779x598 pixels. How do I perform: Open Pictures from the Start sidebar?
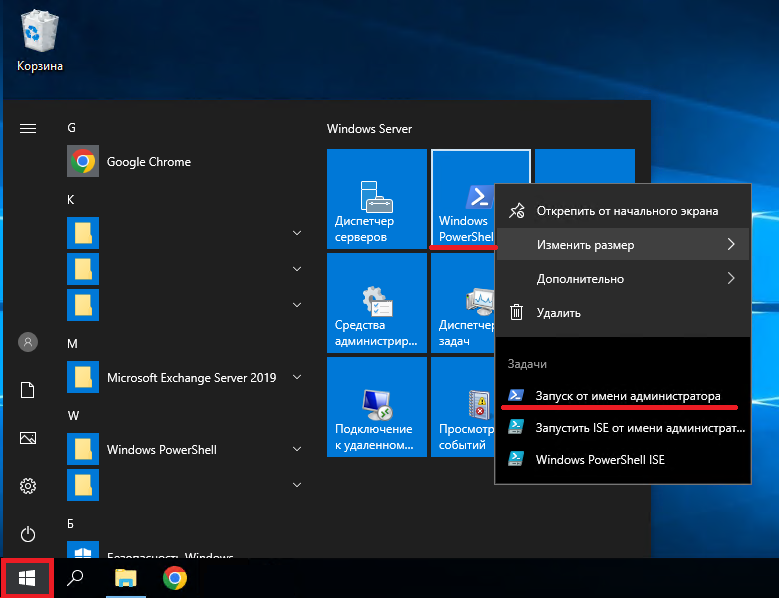point(28,438)
